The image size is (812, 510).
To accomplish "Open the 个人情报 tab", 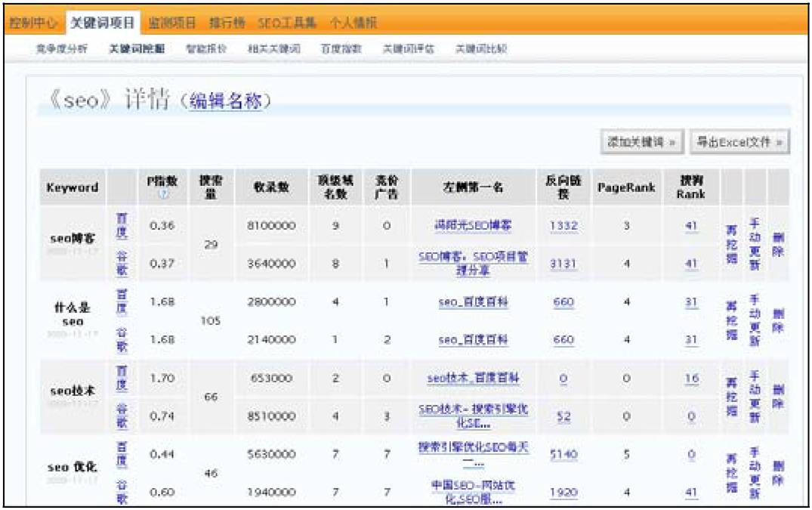I will (354, 23).
